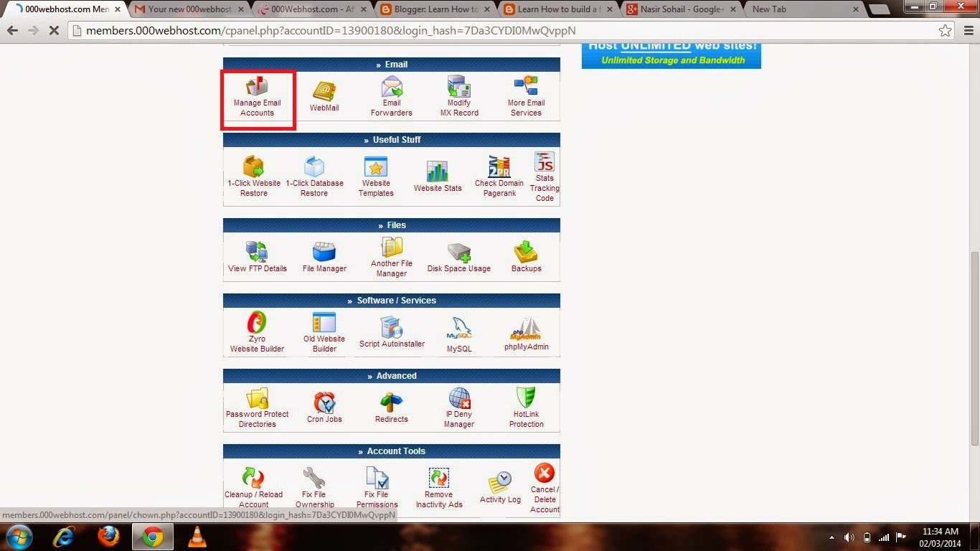Launch phpMyAdmin

(526, 334)
